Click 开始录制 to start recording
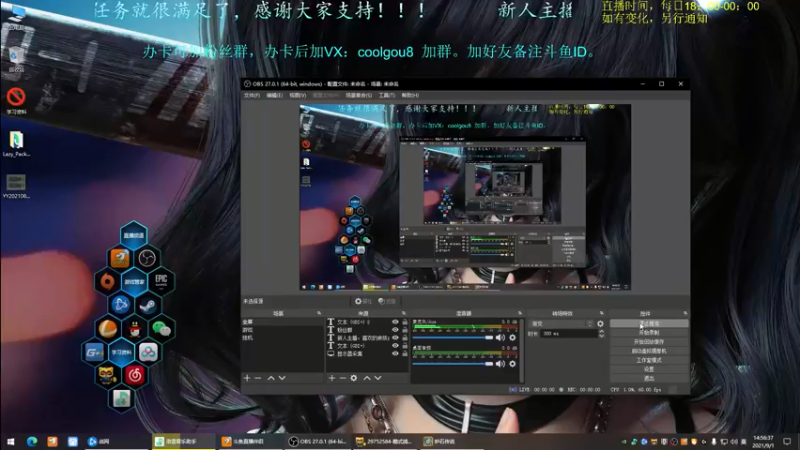 click(649, 333)
